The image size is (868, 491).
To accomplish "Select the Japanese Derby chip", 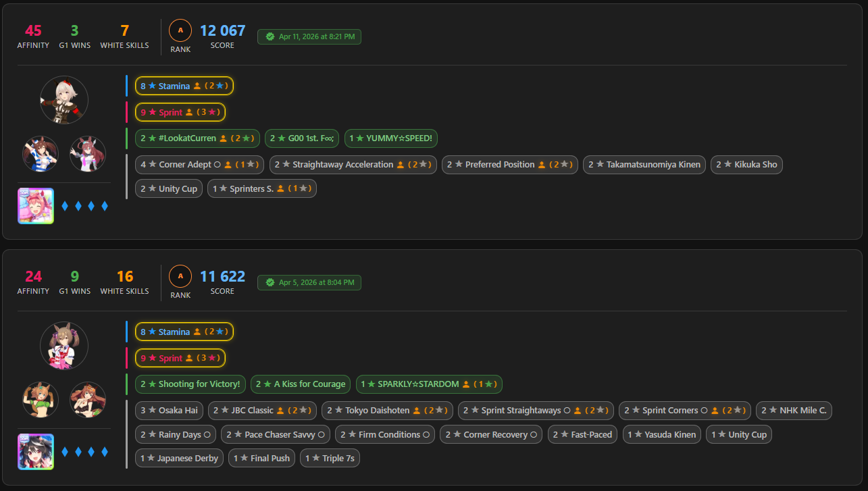I will [179, 458].
